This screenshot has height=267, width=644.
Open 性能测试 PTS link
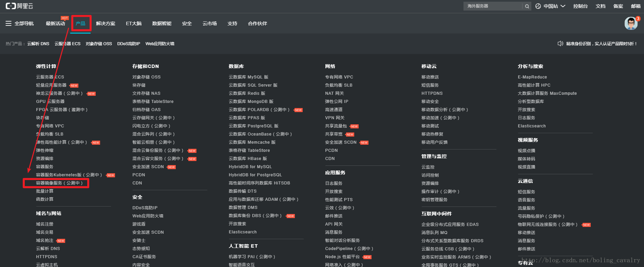(x=339, y=200)
